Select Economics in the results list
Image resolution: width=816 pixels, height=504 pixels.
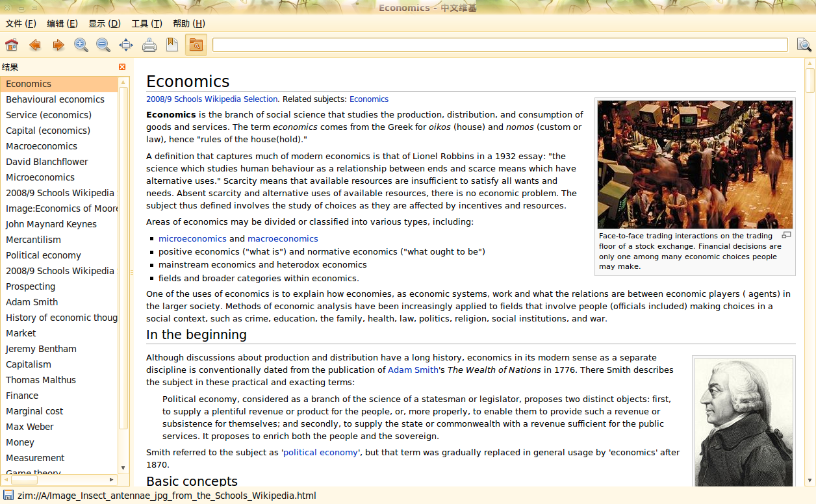[59, 84]
